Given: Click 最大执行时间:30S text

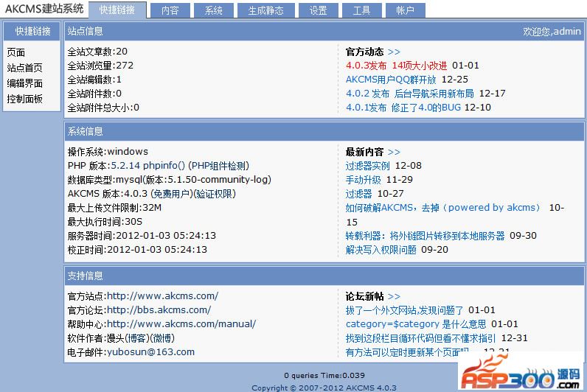Looking at the screenshot, I should [x=105, y=222].
